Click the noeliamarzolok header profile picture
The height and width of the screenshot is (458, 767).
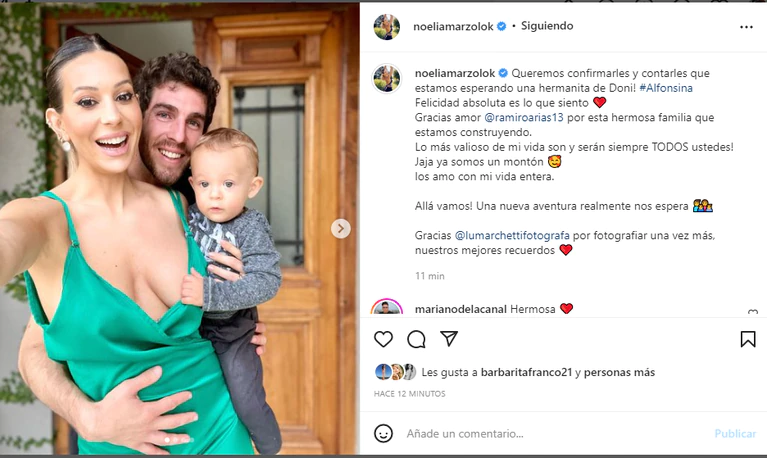(386, 27)
